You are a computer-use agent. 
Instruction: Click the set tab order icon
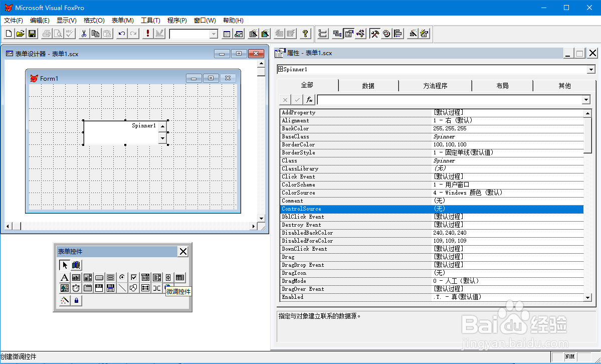[323, 34]
